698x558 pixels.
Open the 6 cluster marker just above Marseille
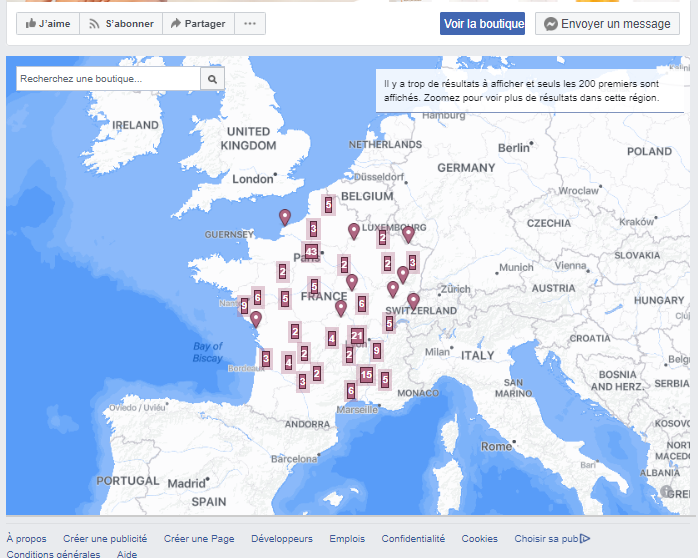pyautogui.click(x=351, y=391)
